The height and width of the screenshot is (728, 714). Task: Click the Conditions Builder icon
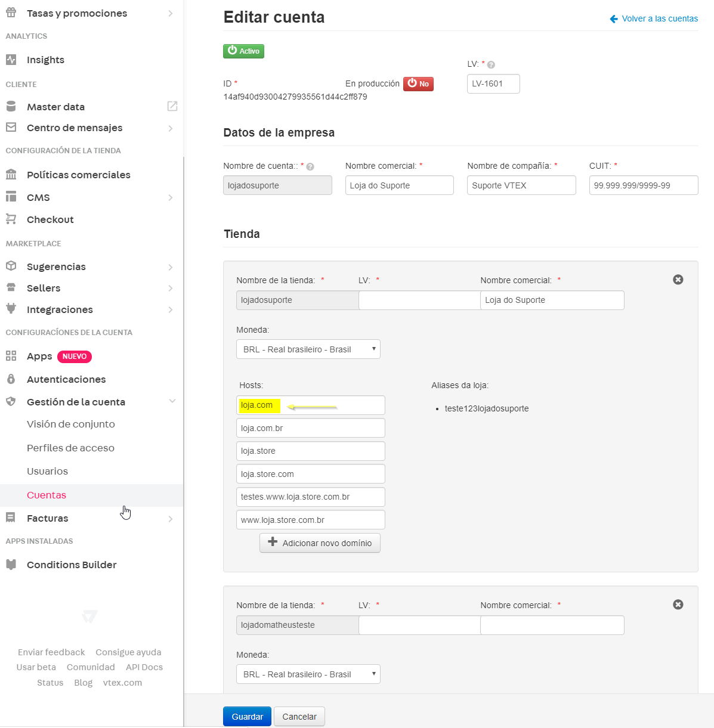point(11,565)
